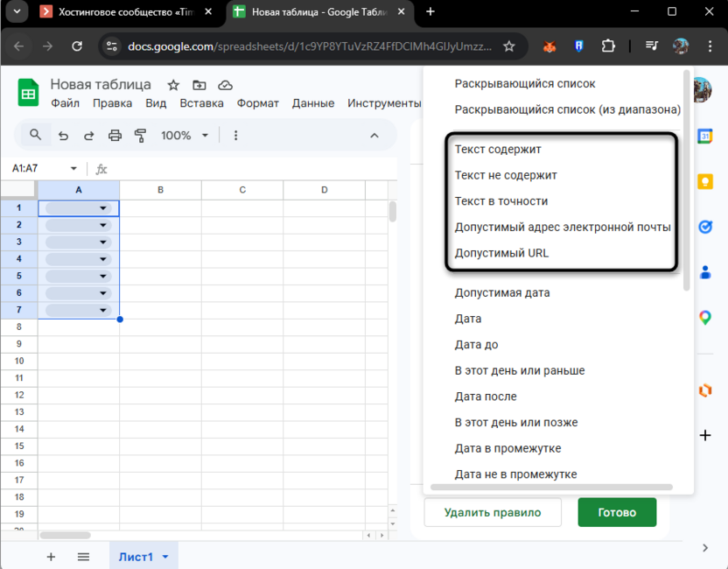
Task: Select Допустимый URL option
Action: click(x=501, y=253)
